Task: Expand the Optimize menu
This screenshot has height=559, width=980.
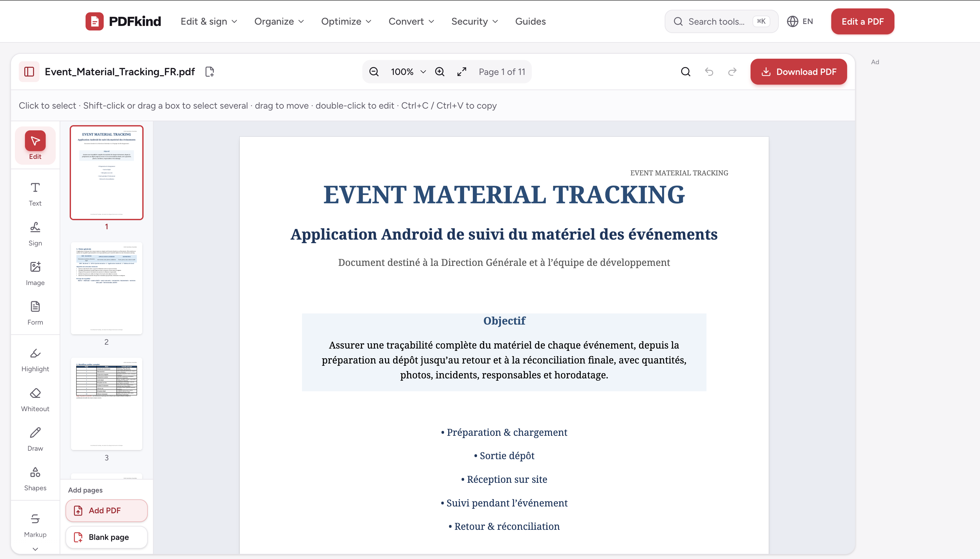Action: [346, 21]
